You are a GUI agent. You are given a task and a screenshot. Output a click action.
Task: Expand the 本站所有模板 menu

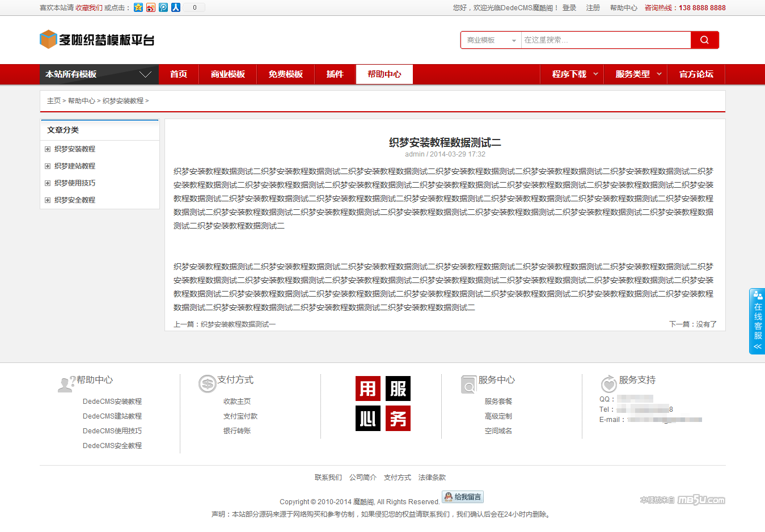tap(99, 74)
